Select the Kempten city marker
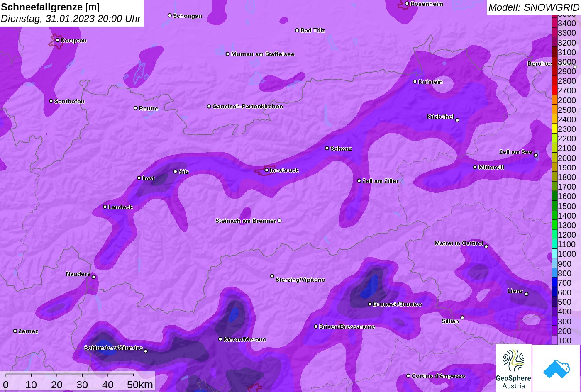 click(57, 40)
